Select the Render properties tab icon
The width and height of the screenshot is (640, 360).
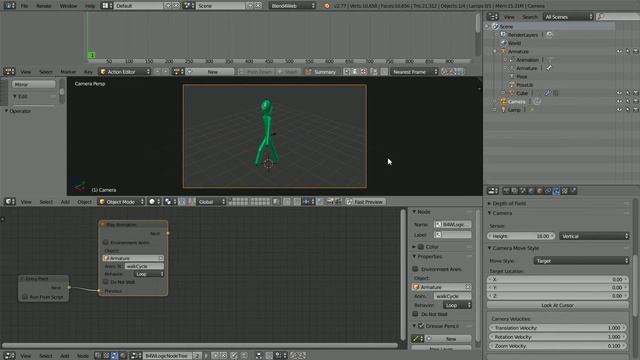pyautogui.click(x=506, y=191)
